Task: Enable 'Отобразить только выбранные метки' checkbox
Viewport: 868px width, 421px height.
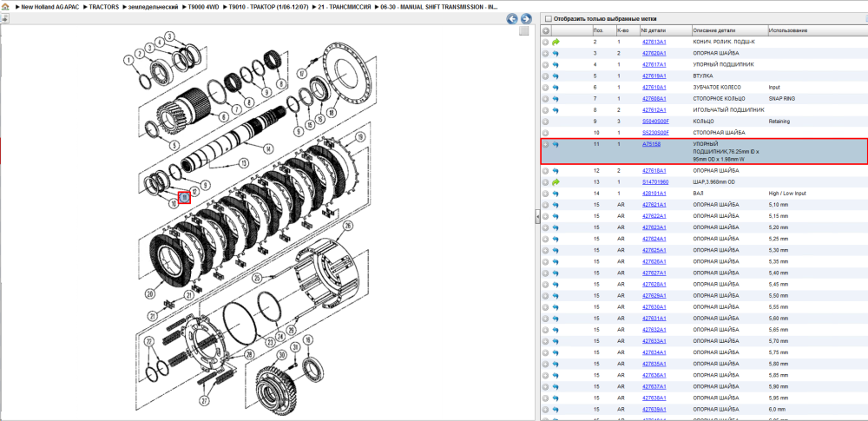Action: [x=549, y=18]
